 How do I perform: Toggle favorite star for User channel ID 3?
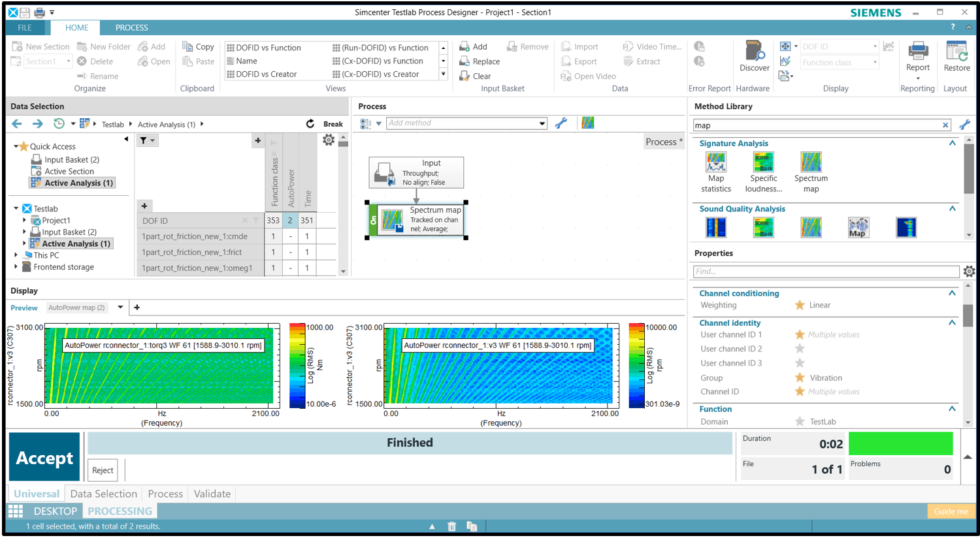coord(800,363)
